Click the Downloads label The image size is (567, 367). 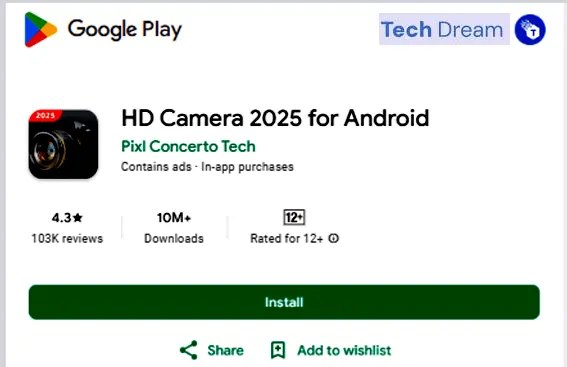click(174, 239)
